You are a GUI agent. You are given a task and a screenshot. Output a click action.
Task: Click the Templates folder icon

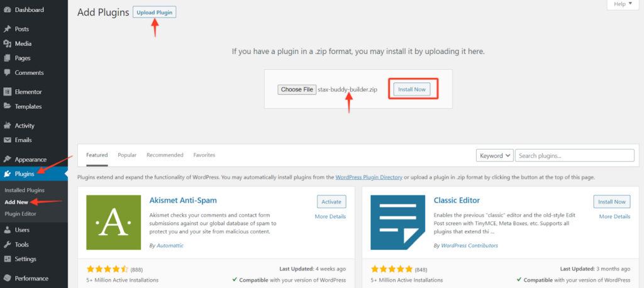pyautogui.click(x=7, y=106)
